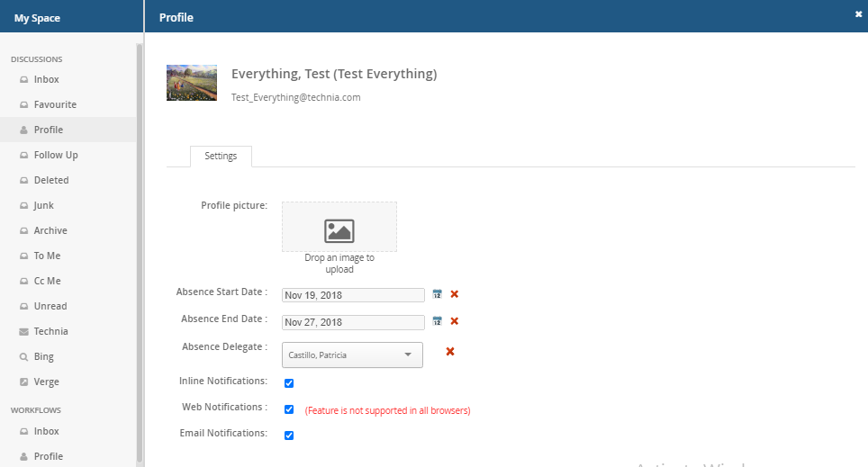Select Follow Up in sidebar
The width and height of the screenshot is (868, 467).
pos(56,155)
